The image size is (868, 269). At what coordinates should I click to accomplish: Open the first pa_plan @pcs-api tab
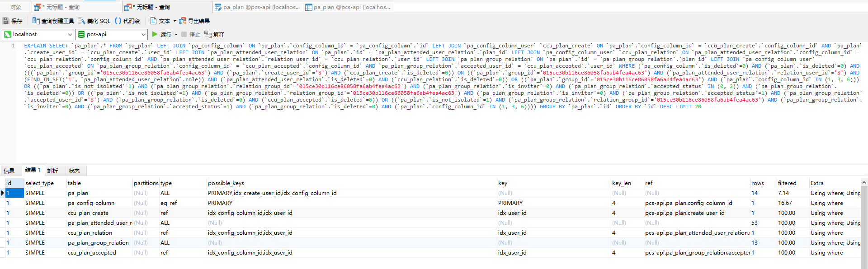point(257,7)
